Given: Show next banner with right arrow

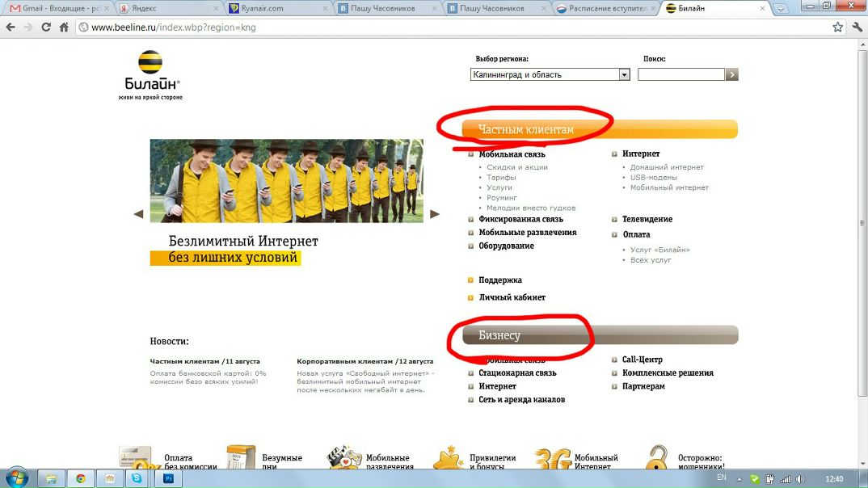Looking at the screenshot, I should pyautogui.click(x=435, y=213).
